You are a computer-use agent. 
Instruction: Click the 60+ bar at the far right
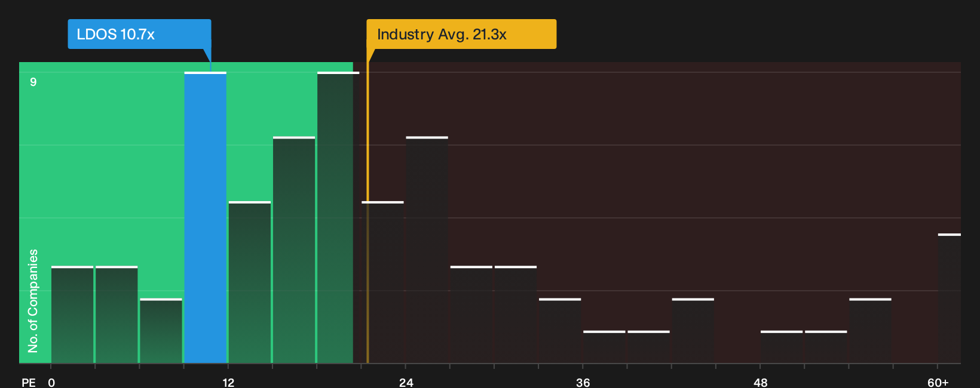pyautogui.click(x=950, y=298)
